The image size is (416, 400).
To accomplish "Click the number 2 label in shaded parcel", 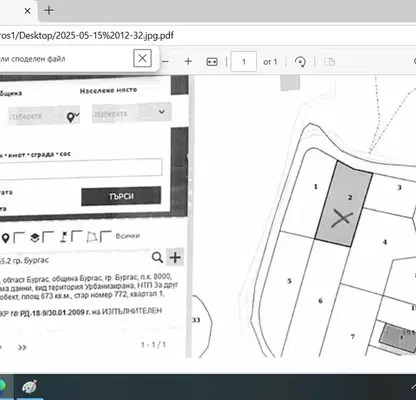I will tap(350, 198).
